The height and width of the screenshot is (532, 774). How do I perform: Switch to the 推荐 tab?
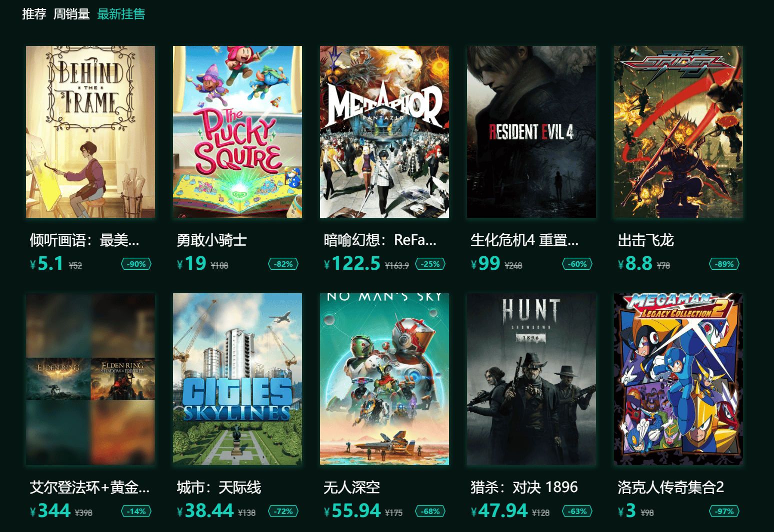point(34,14)
